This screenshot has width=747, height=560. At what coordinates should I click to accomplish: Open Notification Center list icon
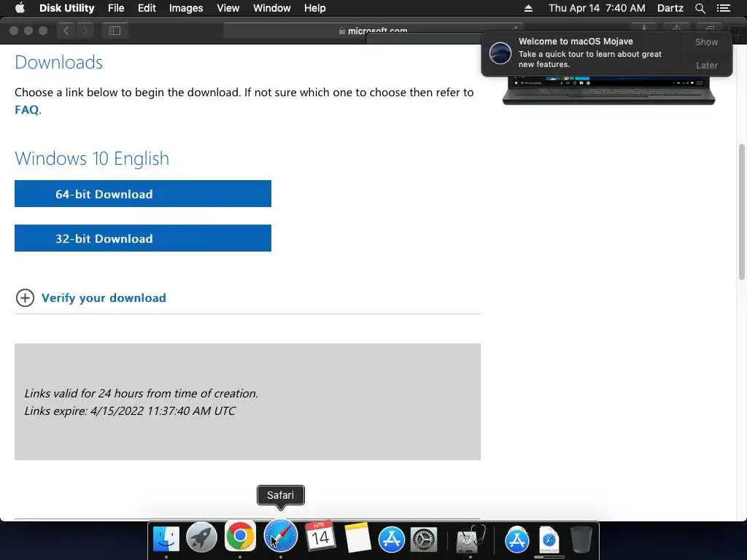pyautogui.click(x=723, y=8)
